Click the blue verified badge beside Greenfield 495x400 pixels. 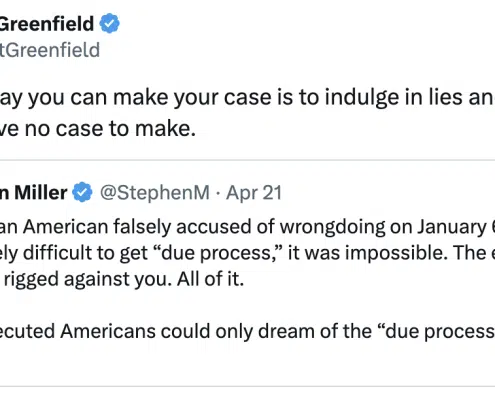pos(110,23)
